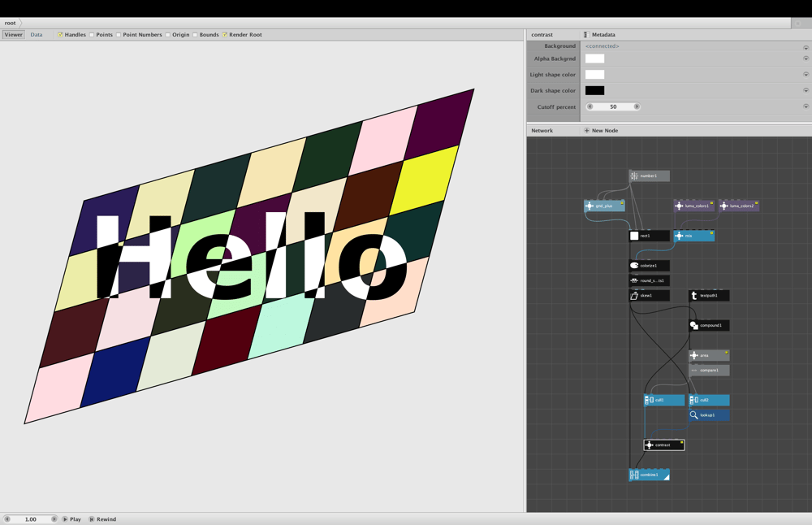The height and width of the screenshot is (525, 812).
Task: Open the Cutoff percent menu arrow
Action: [x=806, y=106]
